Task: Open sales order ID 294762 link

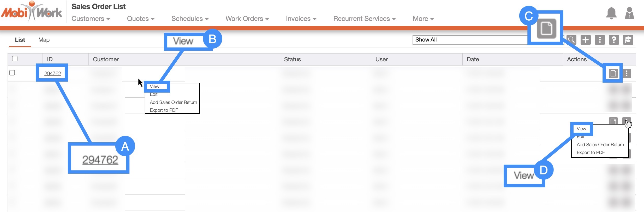Action: (x=52, y=74)
